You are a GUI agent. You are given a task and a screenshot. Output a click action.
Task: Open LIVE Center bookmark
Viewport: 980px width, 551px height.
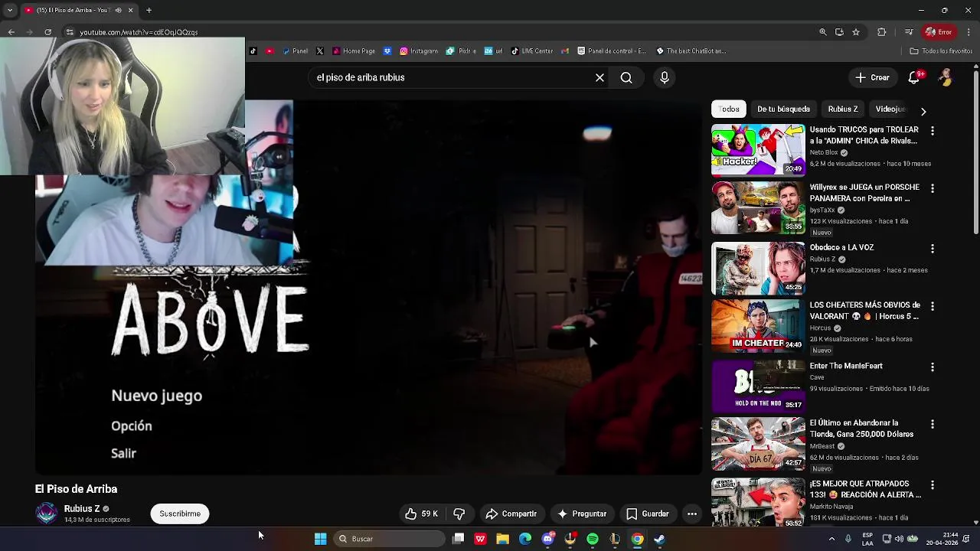pos(531,51)
